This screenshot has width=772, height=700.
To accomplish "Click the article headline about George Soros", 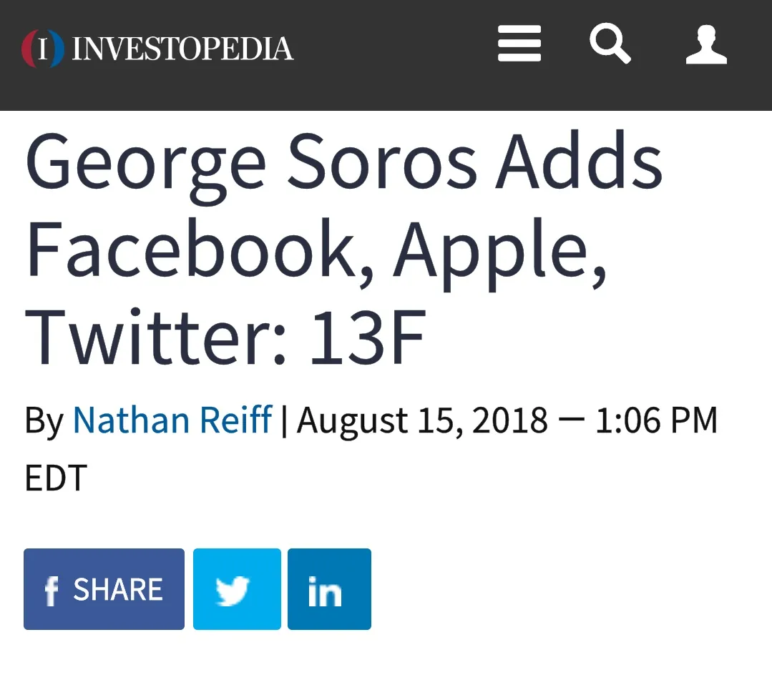I will click(343, 249).
